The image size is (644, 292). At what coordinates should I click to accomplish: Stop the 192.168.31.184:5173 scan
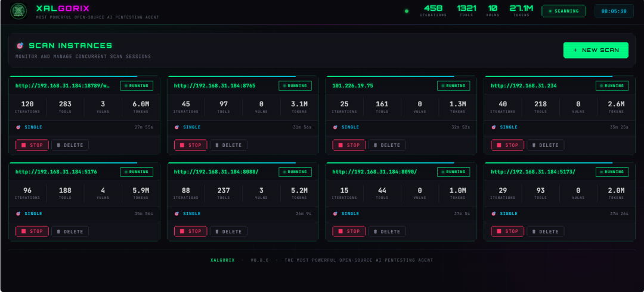point(507,232)
